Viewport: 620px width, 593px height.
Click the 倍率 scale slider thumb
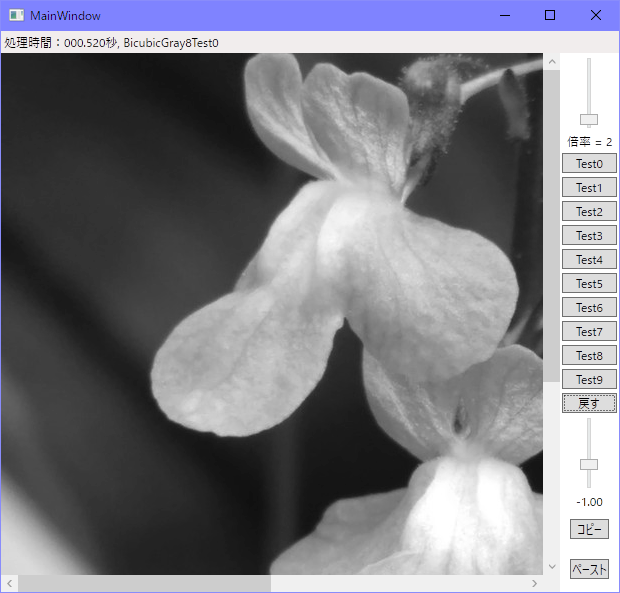(x=589, y=119)
